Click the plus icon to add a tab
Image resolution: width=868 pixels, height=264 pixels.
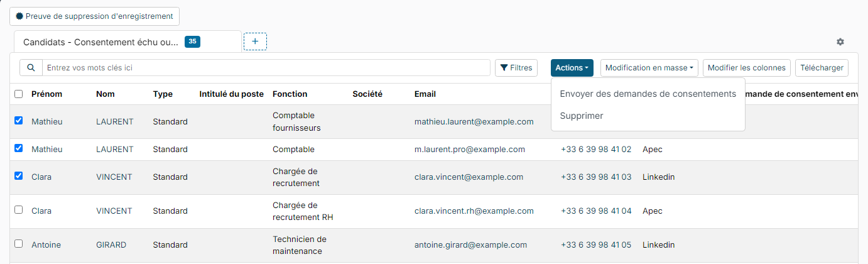coord(255,41)
